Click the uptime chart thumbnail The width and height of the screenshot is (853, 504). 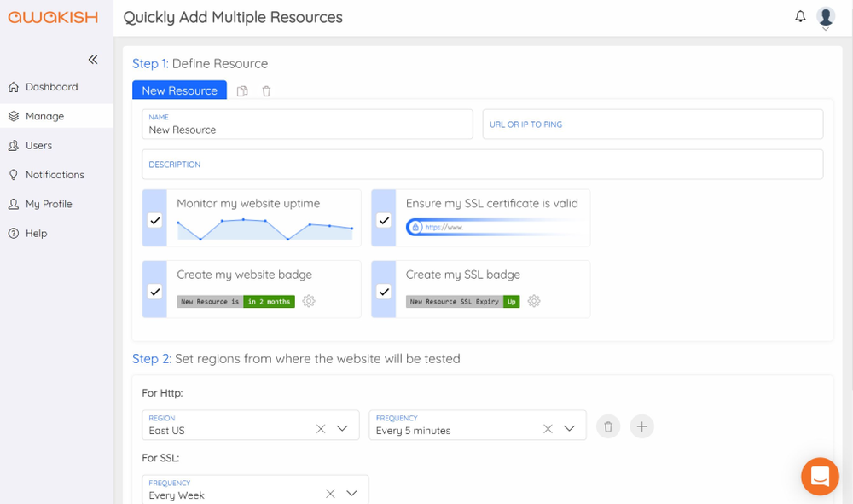click(x=265, y=229)
